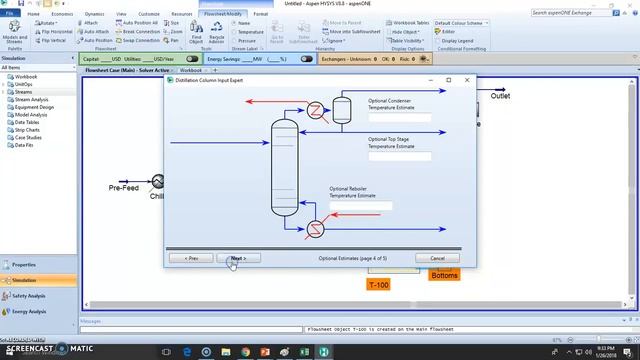This screenshot has height=360, width=640.
Task: Open the Table Visibility dropdown
Action: (405, 40)
